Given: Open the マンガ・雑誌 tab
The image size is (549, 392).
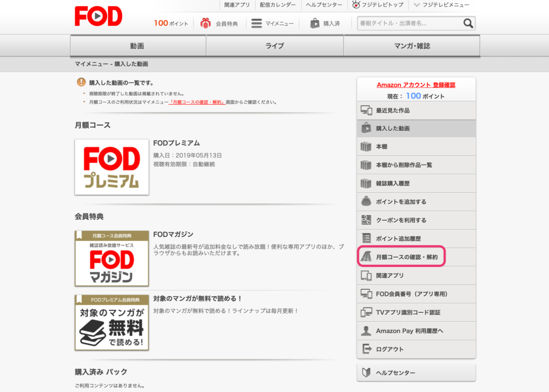Looking at the screenshot, I should point(412,46).
